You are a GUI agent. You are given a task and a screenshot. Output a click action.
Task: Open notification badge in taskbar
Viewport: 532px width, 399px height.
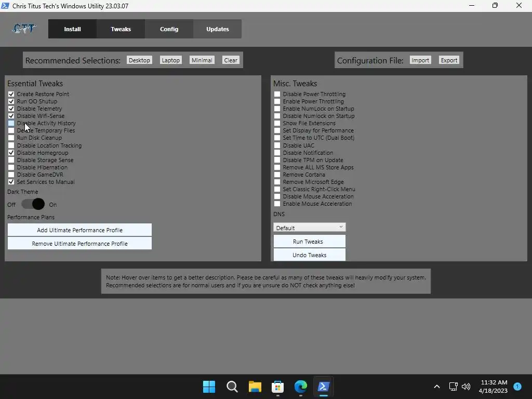click(x=517, y=387)
